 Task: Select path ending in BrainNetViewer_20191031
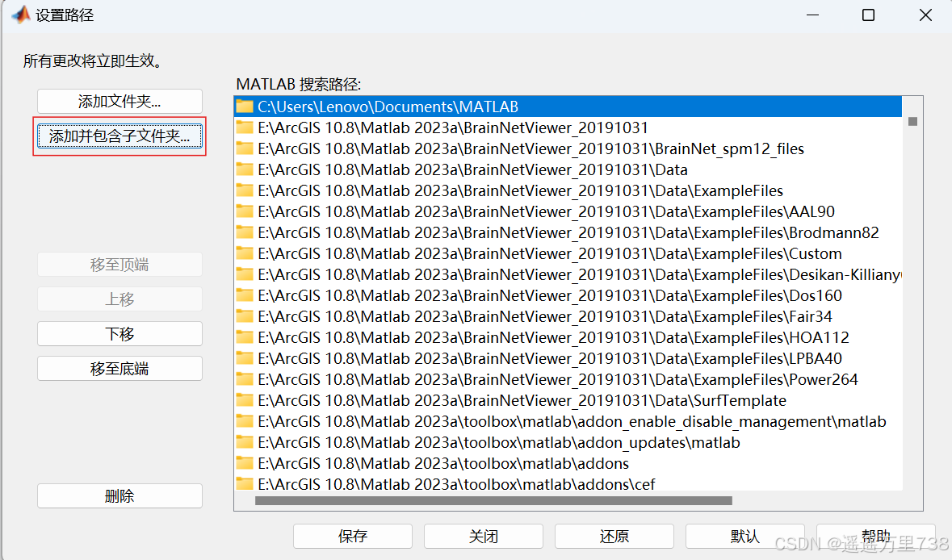568,127
